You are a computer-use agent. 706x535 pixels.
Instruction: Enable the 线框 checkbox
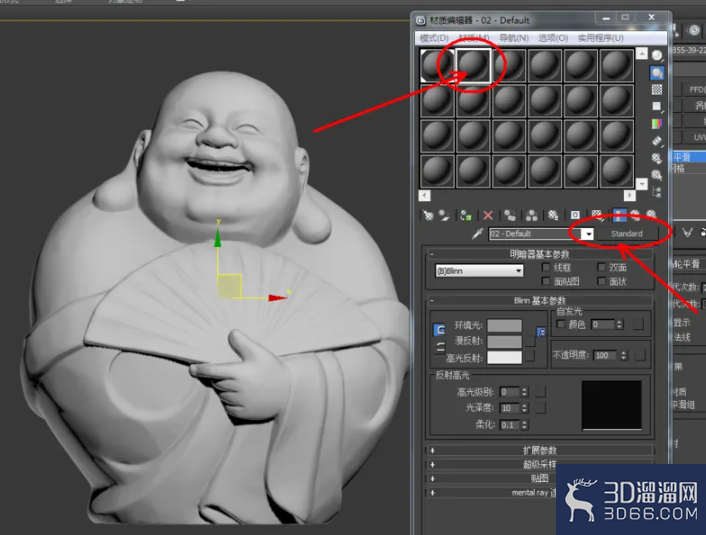[546, 267]
